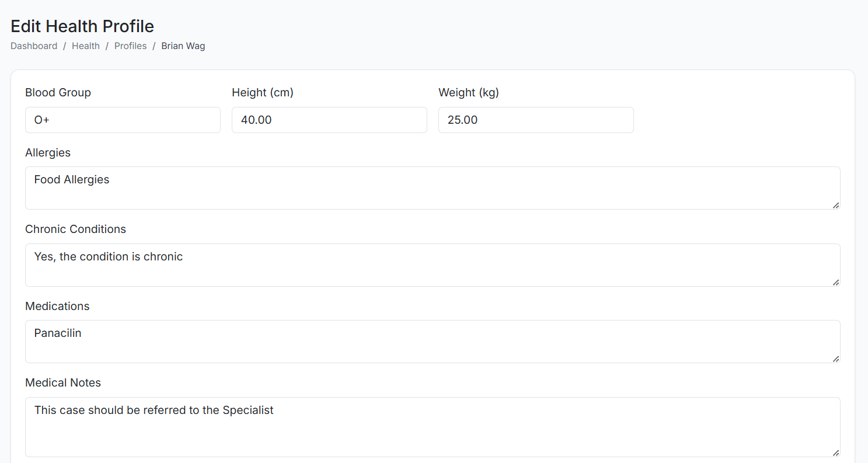
Task: Click the Blood Group label
Action: pyautogui.click(x=58, y=93)
